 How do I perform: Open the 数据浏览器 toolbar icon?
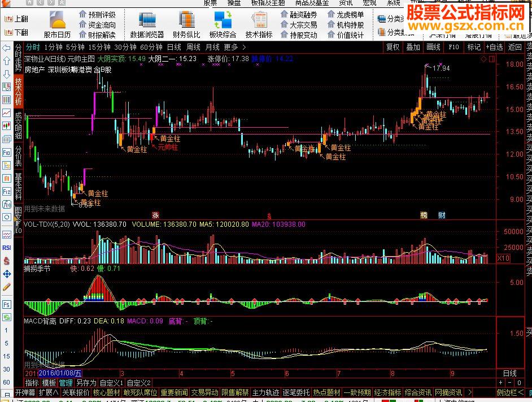pos(147,24)
